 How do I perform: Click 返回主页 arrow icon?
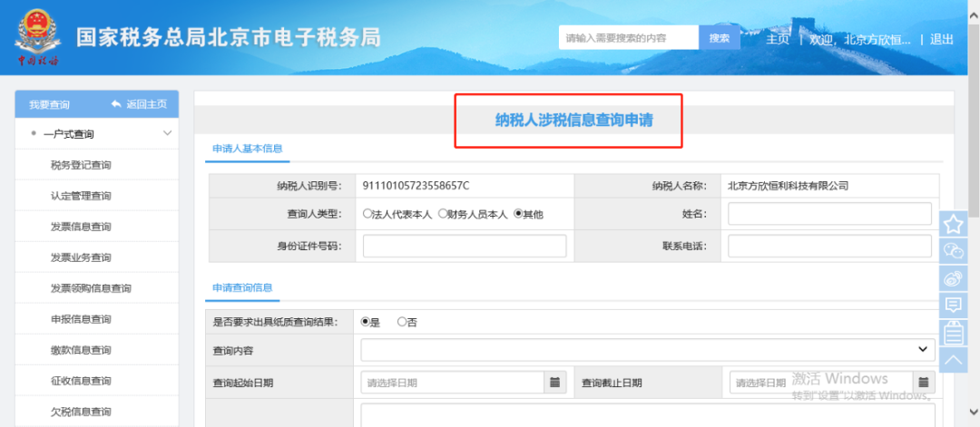(115, 104)
